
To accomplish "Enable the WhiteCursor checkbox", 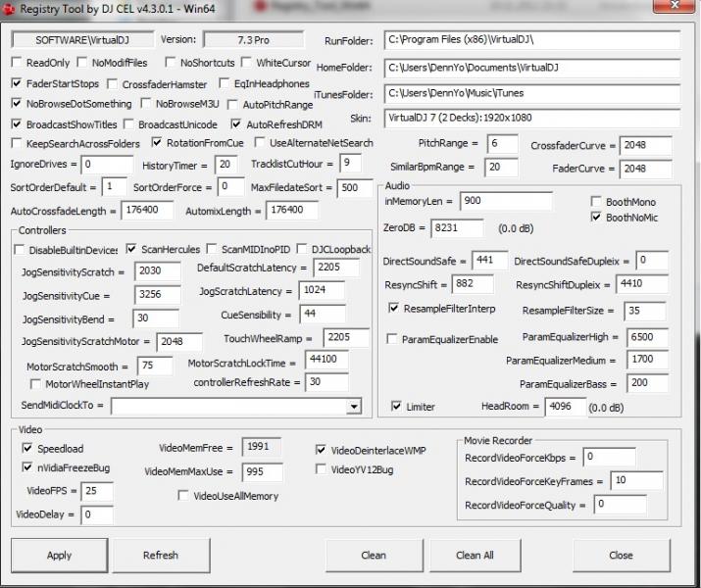I will (x=246, y=63).
